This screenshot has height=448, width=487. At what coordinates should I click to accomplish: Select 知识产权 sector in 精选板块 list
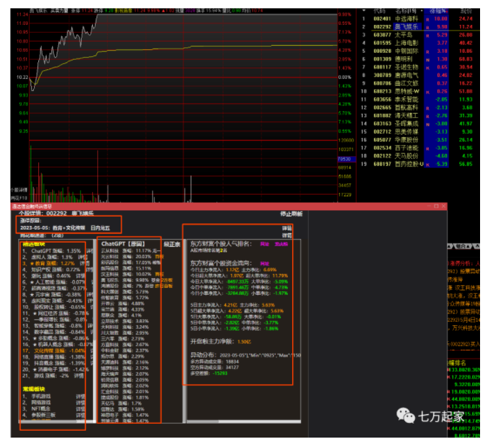(x=51, y=270)
